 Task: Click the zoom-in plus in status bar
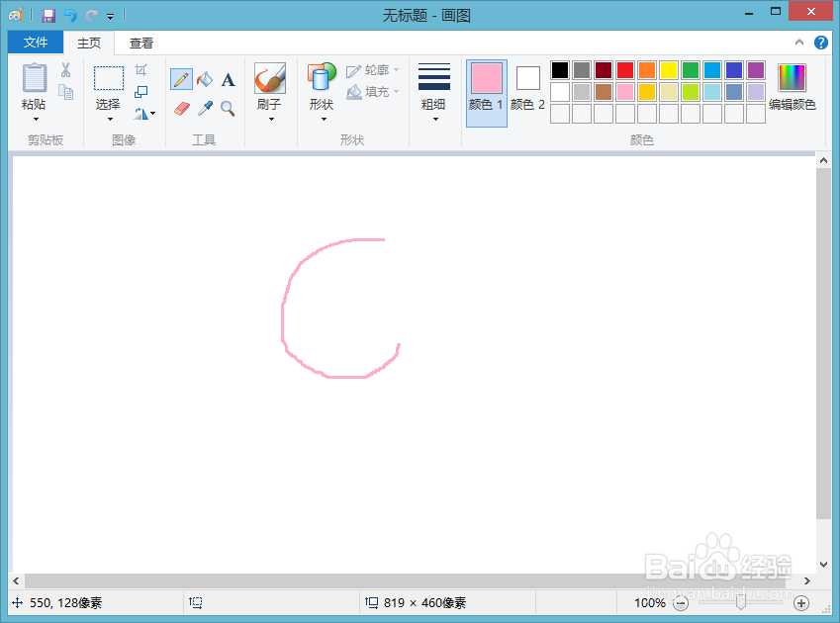click(801, 603)
